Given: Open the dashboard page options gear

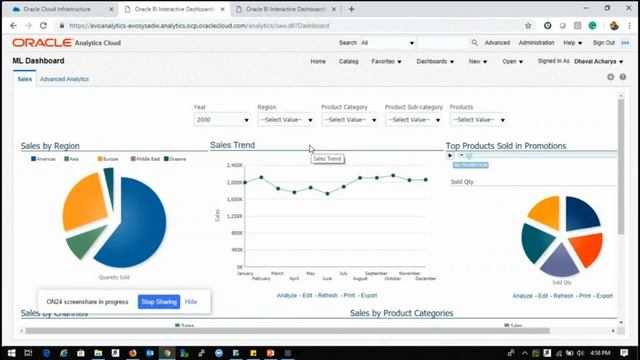Looking at the screenshot, I should tap(610, 77).
